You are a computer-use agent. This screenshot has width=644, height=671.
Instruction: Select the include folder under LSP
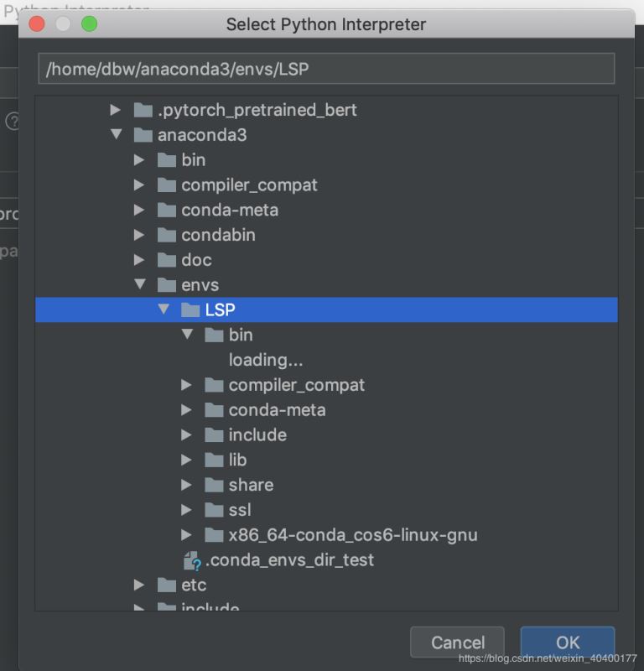(257, 435)
